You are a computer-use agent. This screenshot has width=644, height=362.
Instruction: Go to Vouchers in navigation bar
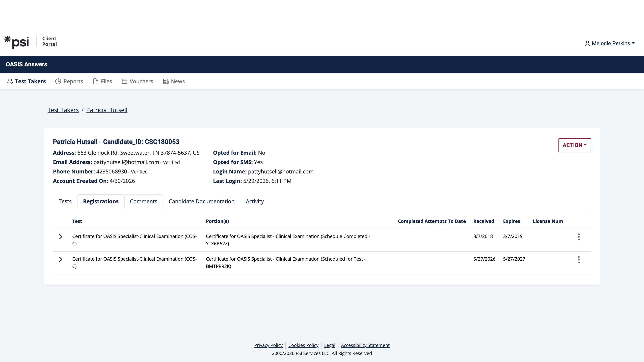tap(138, 81)
